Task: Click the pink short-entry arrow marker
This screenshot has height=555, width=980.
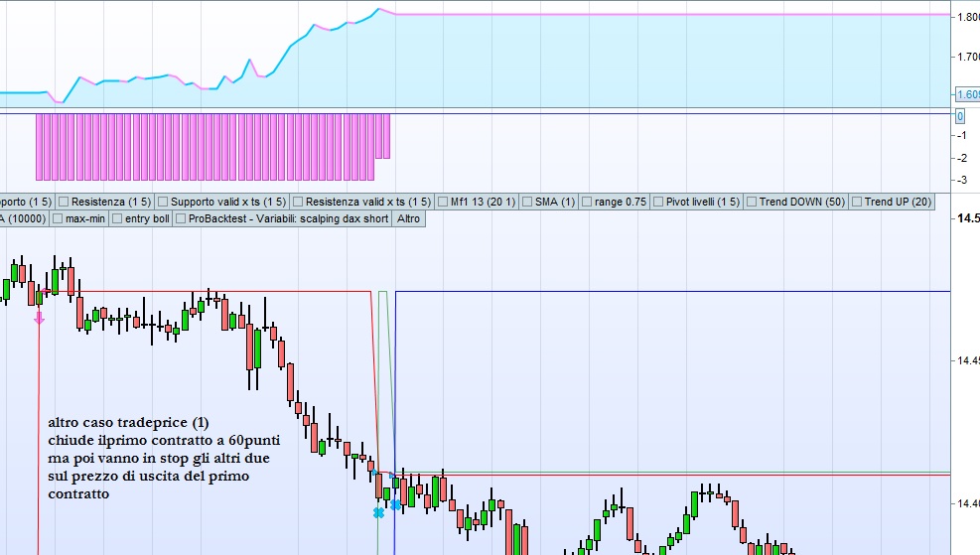Action: coord(39,318)
